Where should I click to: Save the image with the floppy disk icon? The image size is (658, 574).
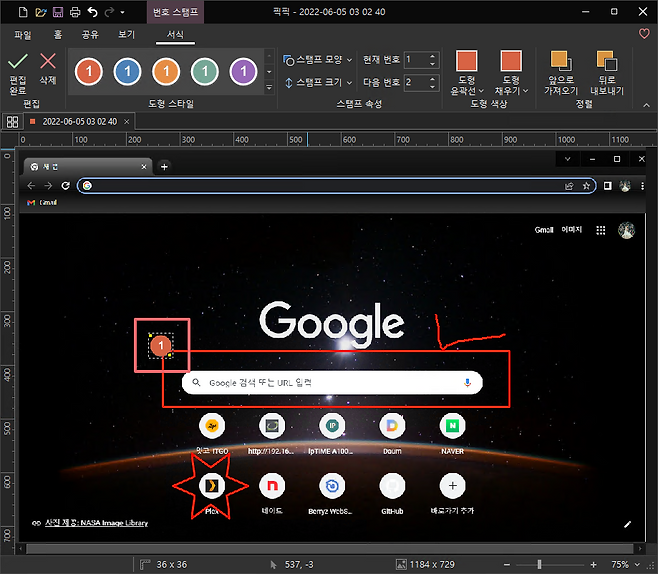pyautogui.click(x=58, y=12)
